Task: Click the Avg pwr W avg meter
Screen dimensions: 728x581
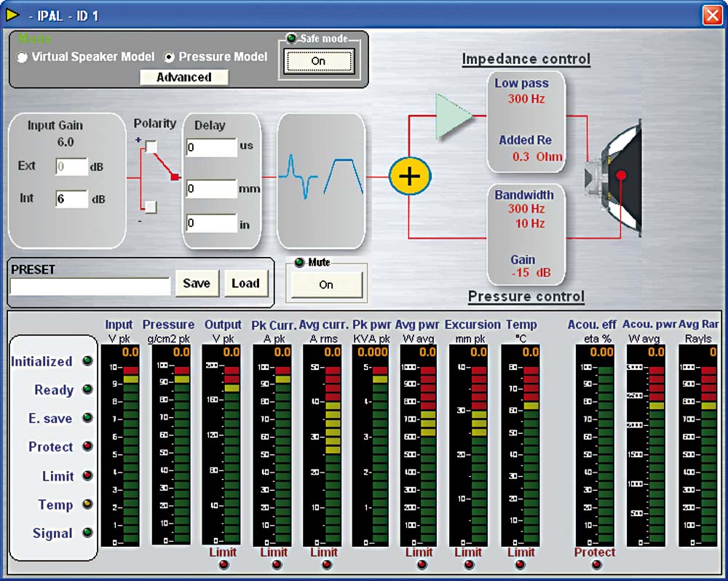Action: click(x=419, y=446)
